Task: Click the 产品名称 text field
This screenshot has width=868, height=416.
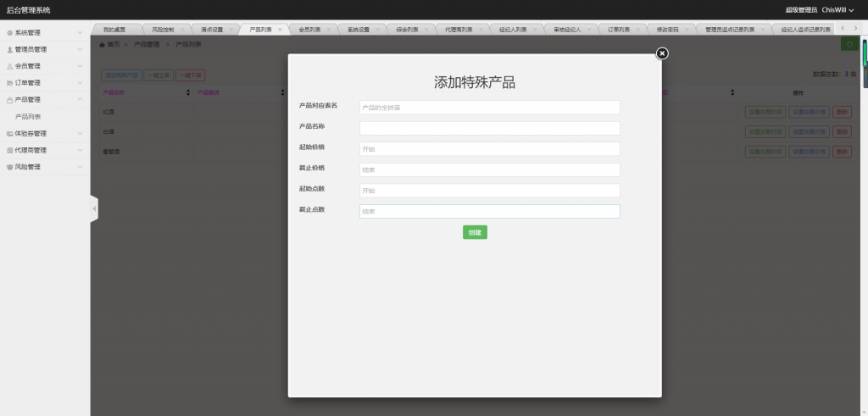Action: (x=489, y=128)
